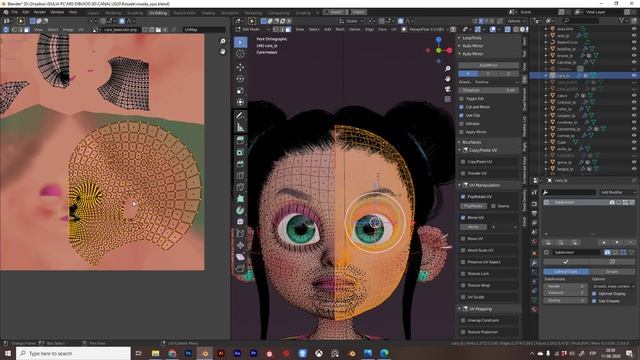This screenshot has width=640, height=360.
Task: Enable the Apply Mirror checkbox
Action: pos(462,132)
